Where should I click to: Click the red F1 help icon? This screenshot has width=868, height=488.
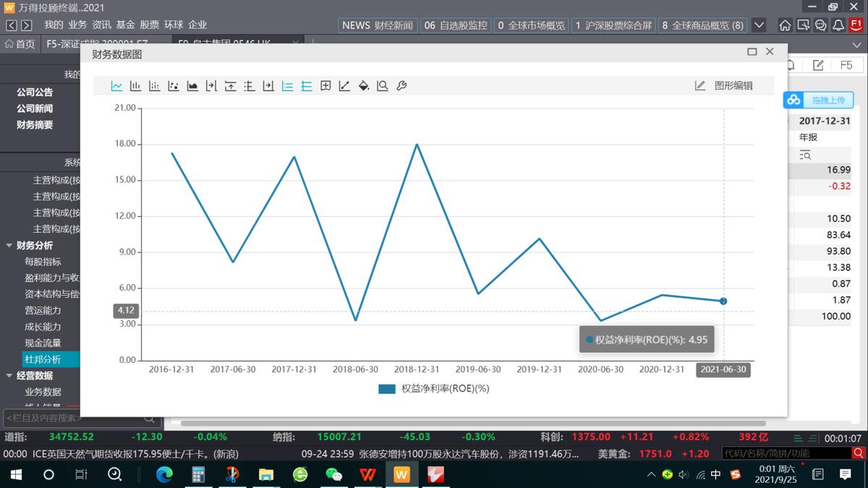pyautogui.click(x=856, y=25)
